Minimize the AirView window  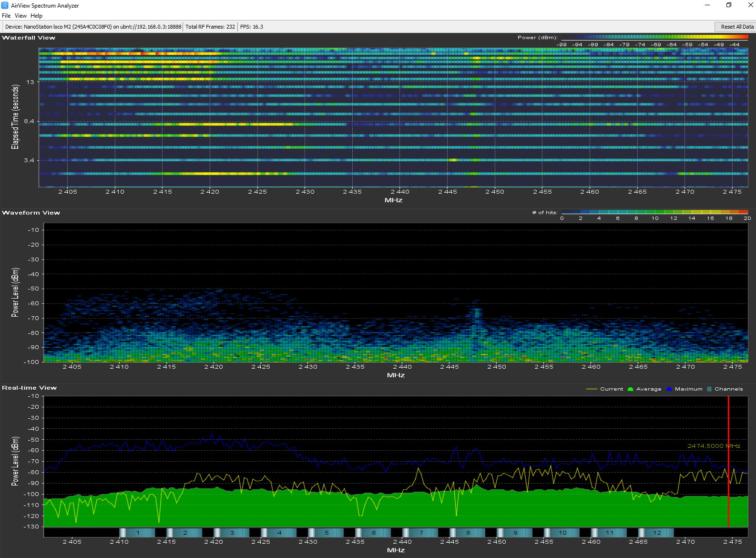[x=707, y=5]
